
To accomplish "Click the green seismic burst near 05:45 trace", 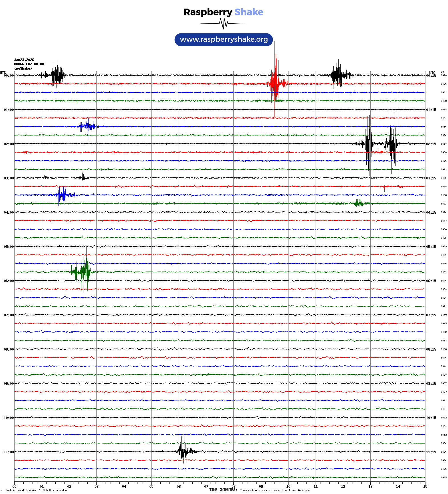I will [83, 272].
